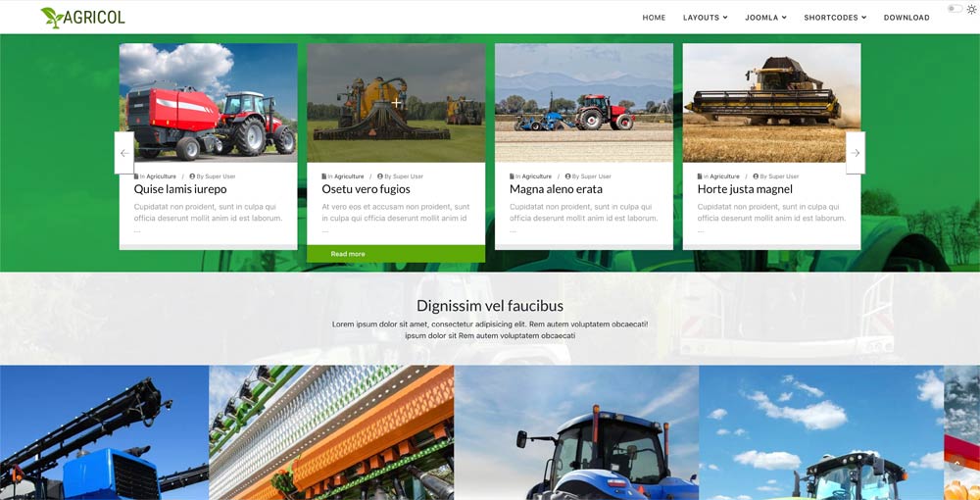This screenshot has height=500, width=980.
Task: Open the combine harvester thumbnail image
Action: click(771, 102)
